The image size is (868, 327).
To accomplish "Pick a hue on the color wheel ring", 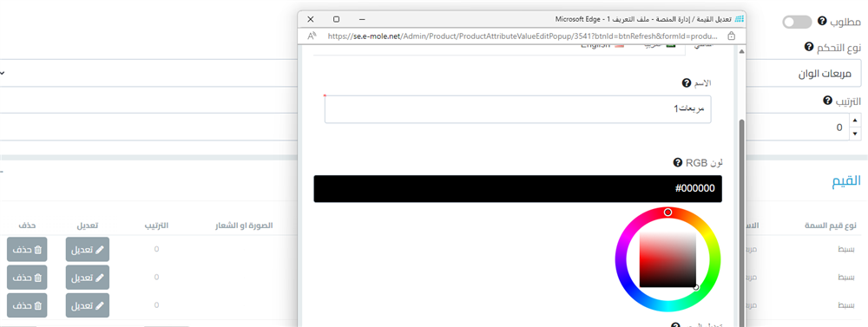I will [x=668, y=213].
